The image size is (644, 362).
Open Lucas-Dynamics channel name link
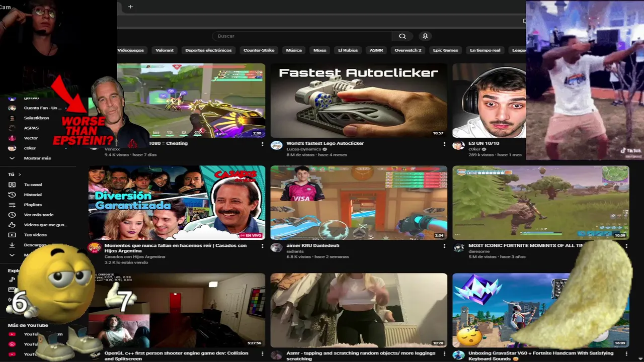[x=304, y=149]
